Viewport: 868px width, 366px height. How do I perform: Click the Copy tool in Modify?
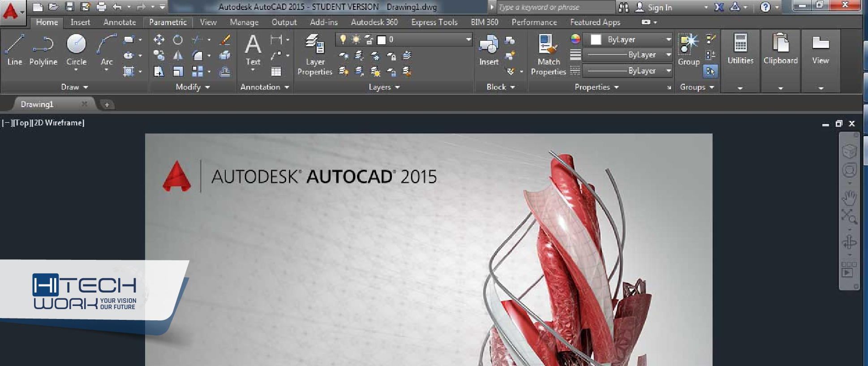click(159, 56)
